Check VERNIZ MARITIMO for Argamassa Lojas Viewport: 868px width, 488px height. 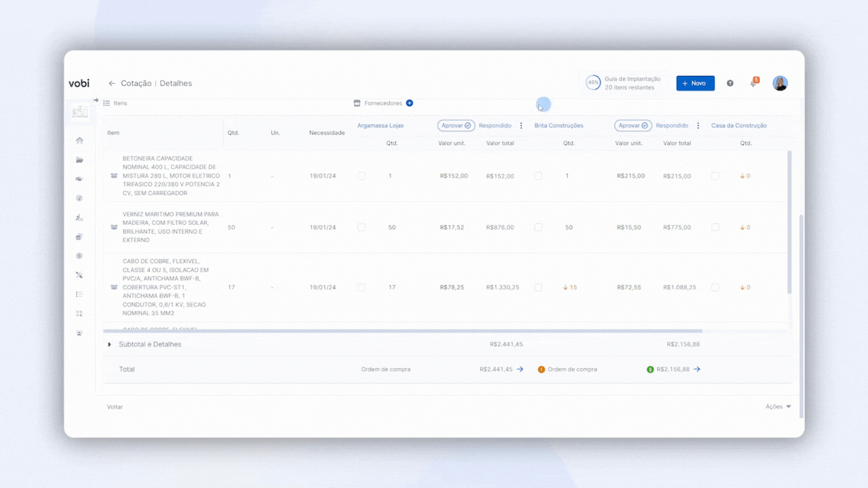point(361,227)
